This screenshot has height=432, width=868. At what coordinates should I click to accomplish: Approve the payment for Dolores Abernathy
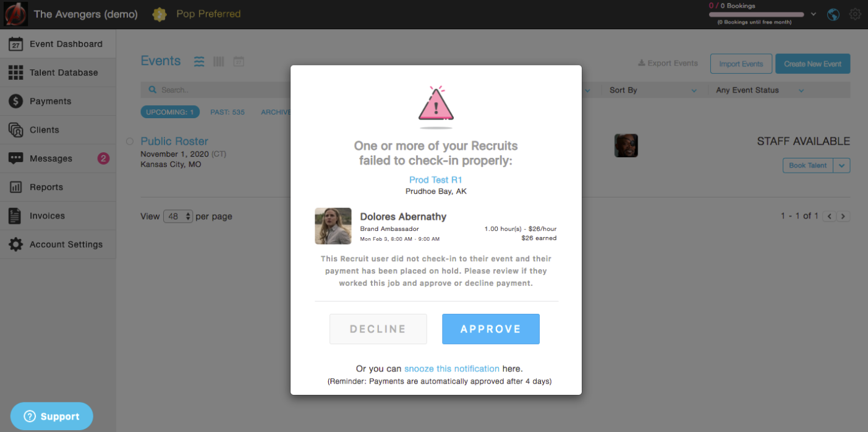point(490,329)
